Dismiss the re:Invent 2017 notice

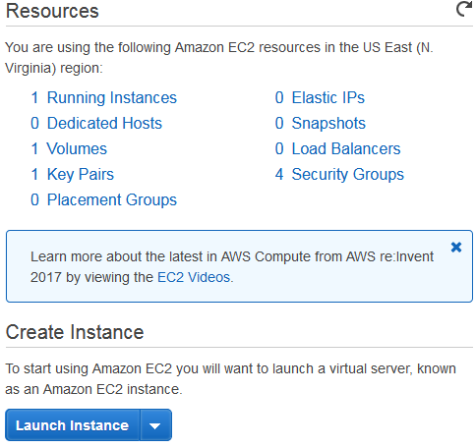tap(456, 247)
